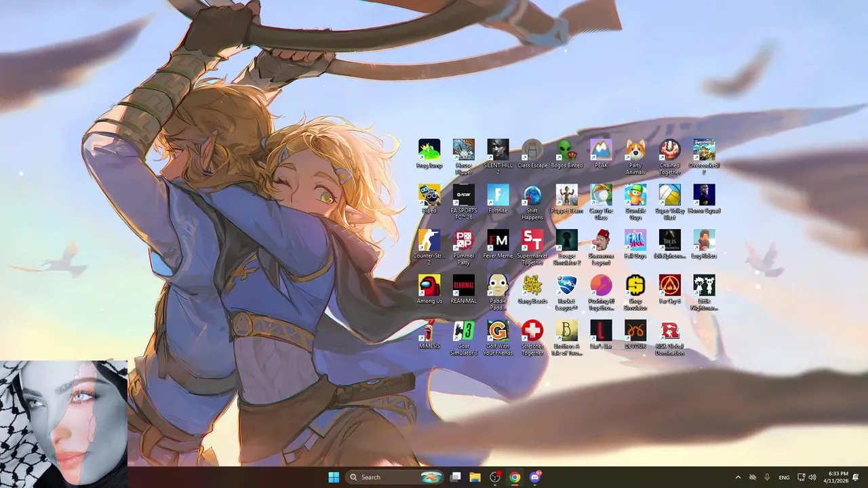
Task: Launch House Flipper from the desktop
Action: [x=464, y=157]
